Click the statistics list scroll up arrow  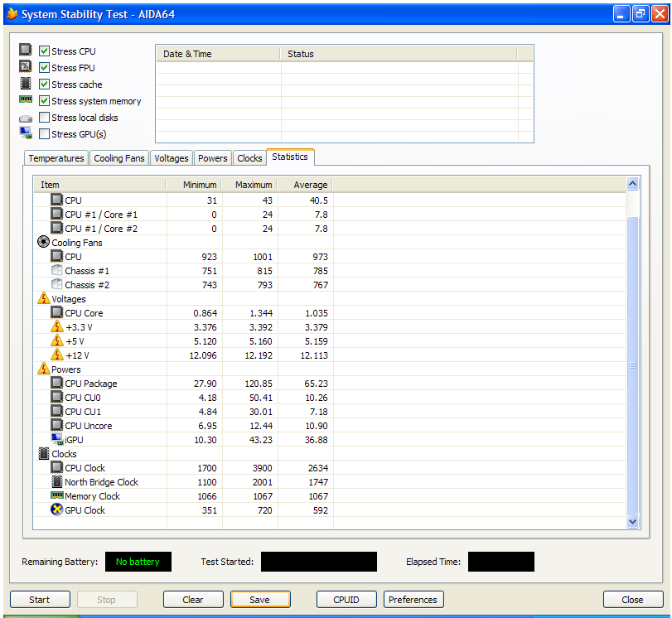(x=632, y=184)
